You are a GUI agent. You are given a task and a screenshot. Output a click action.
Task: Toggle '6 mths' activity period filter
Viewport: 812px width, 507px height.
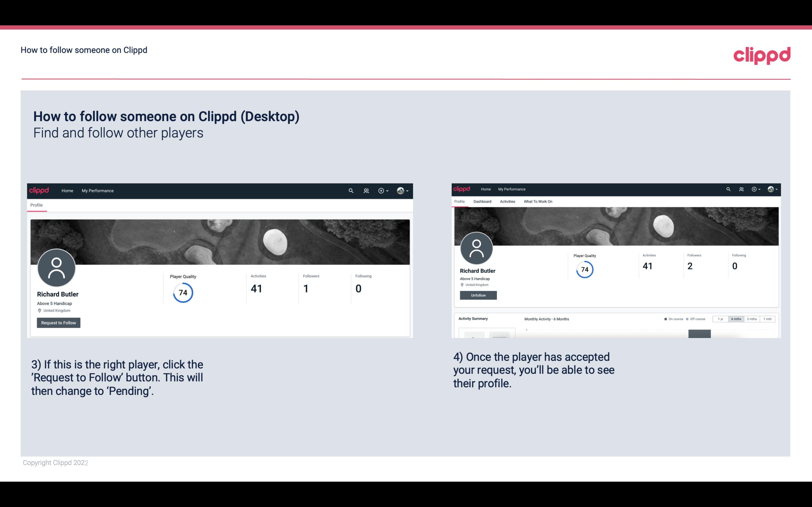coord(735,318)
